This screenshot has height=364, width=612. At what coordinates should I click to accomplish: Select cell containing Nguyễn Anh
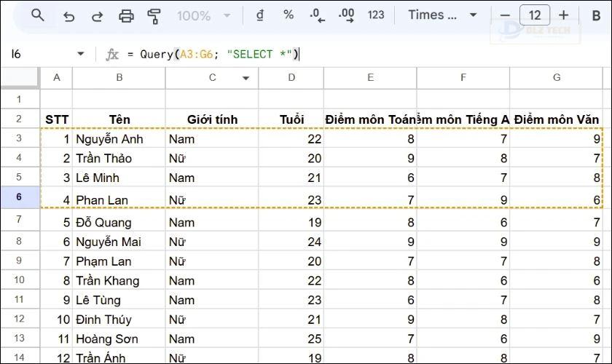click(x=119, y=138)
